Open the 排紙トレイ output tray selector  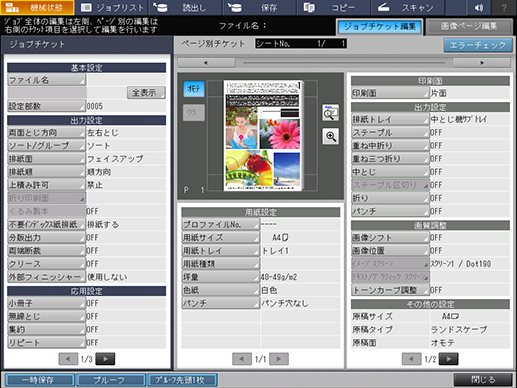(x=390, y=119)
